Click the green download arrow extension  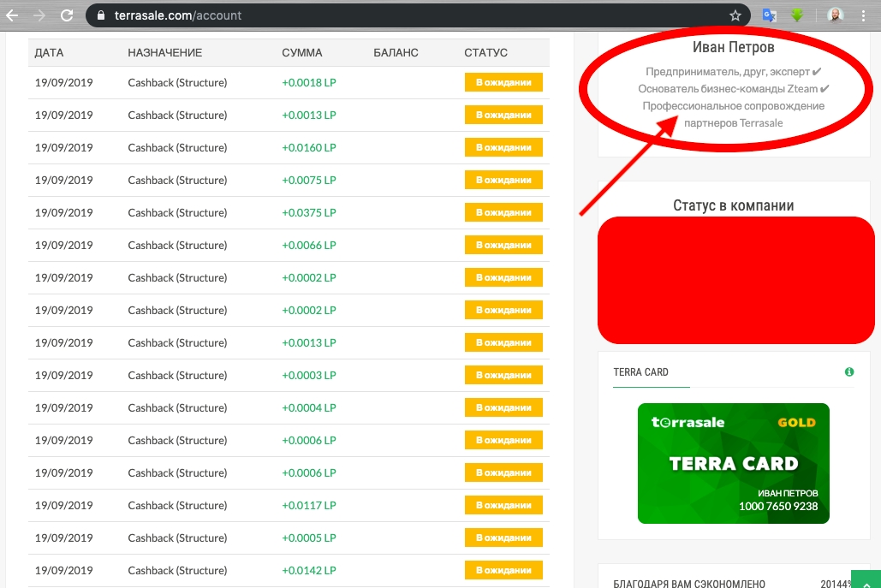(797, 15)
